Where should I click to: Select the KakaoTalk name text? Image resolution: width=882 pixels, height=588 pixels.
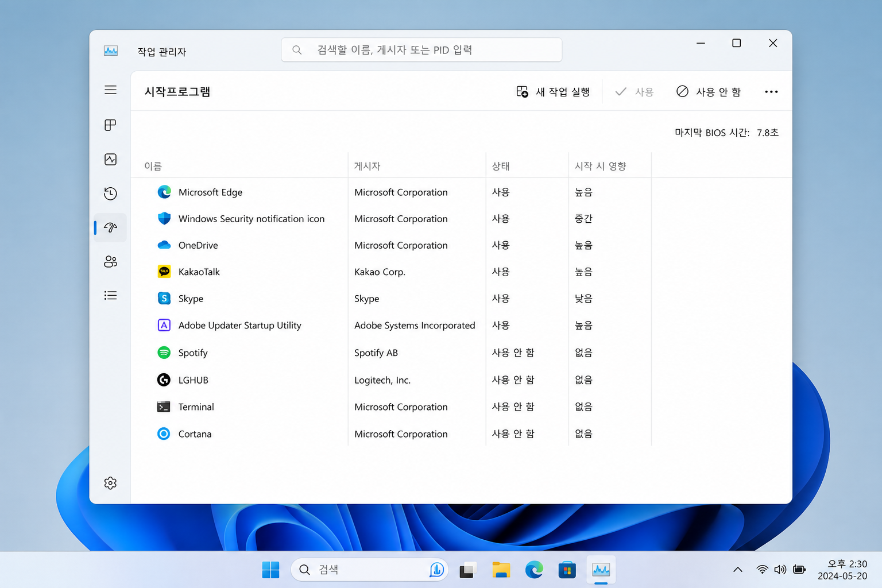pyautogui.click(x=199, y=272)
